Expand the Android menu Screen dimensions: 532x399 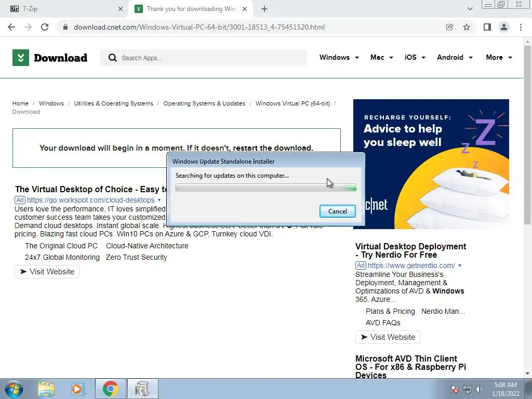[455, 57]
